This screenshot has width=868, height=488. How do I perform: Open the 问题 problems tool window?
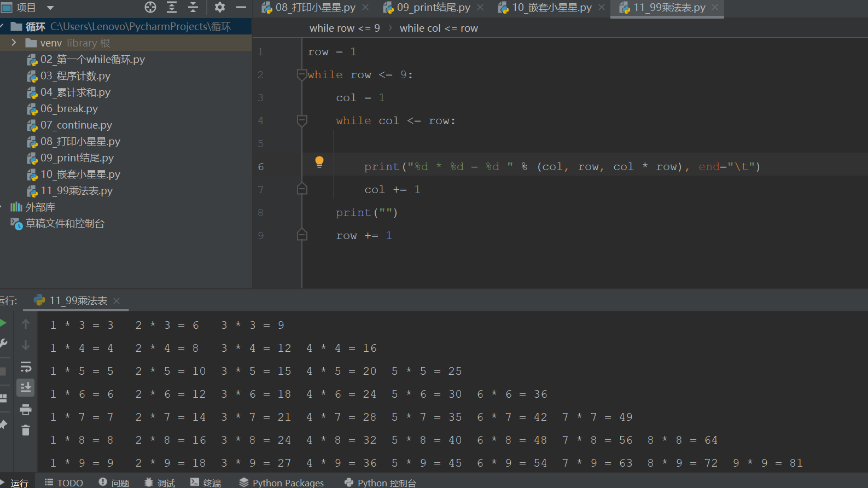(x=114, y=483)
